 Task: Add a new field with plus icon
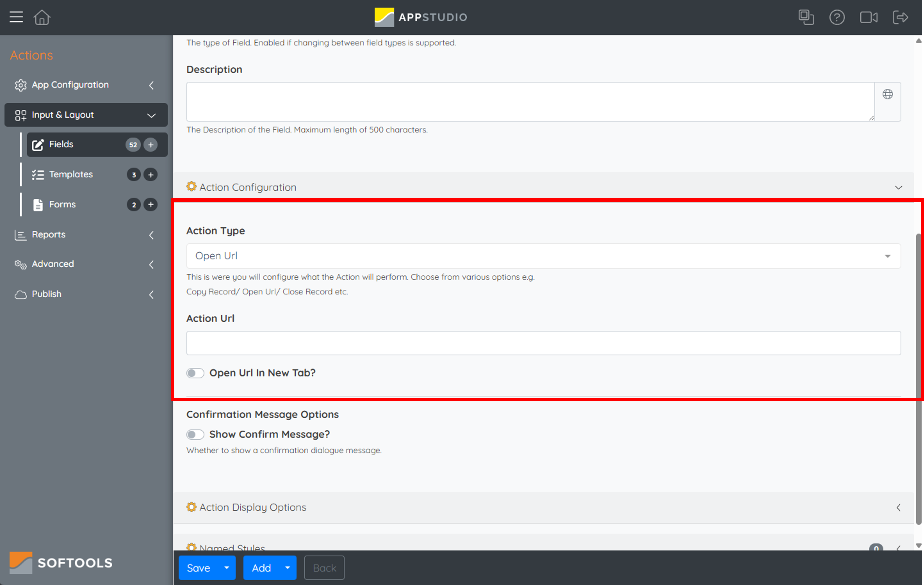pyautogui.click(x=151, y=145)
